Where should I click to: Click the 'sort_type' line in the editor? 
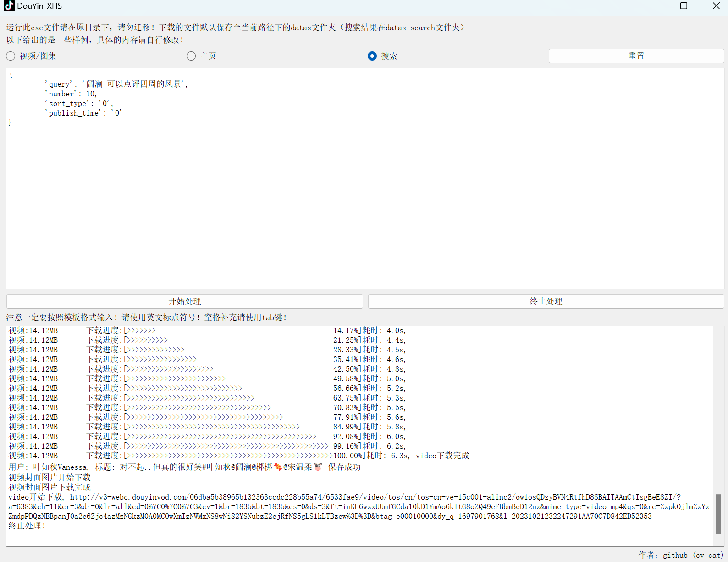[78, 103]
